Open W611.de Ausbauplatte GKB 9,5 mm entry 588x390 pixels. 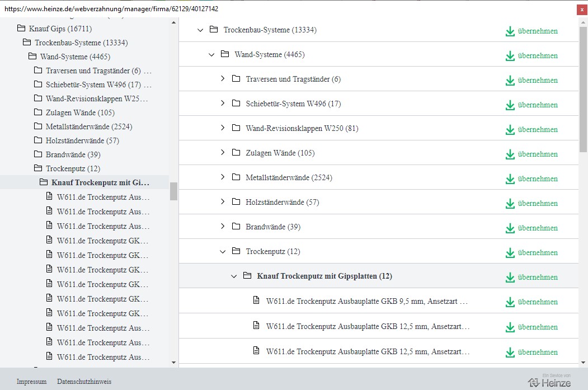367,301
